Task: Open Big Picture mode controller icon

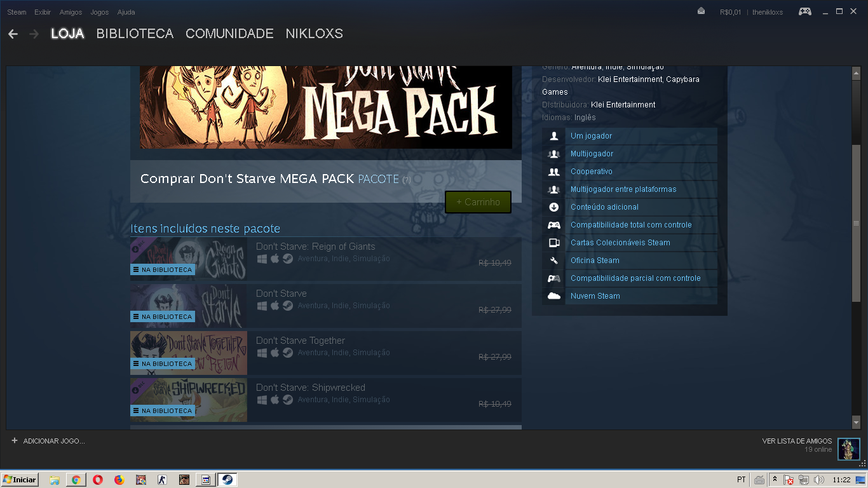Action: coord(804,11)
